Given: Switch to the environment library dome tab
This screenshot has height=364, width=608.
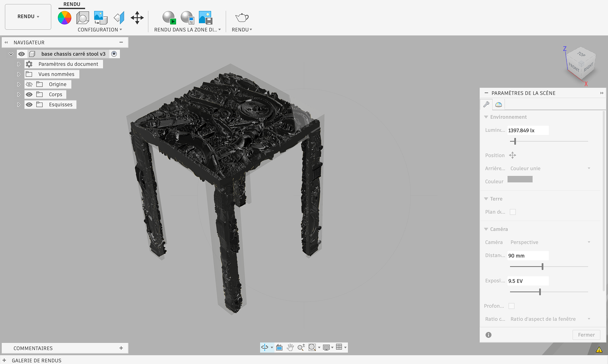Looking at the screenshot, I should [499, 104].
